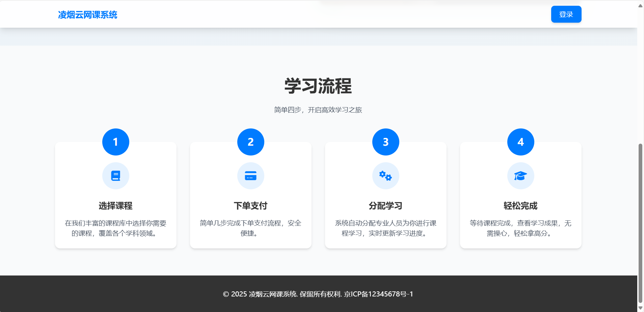
Task: Click the vertical scrollbar thumb
Action: (x=640, y=223)
